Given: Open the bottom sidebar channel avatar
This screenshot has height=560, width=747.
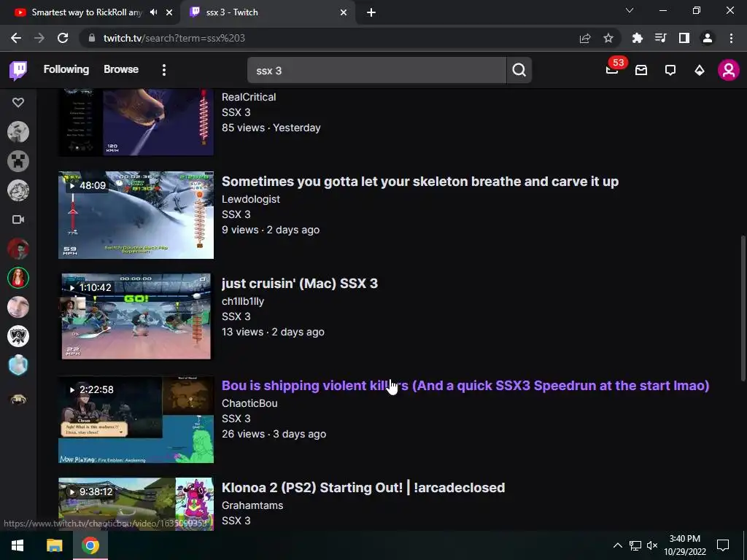Looking at the screenshot, I should tap(18, 399).
